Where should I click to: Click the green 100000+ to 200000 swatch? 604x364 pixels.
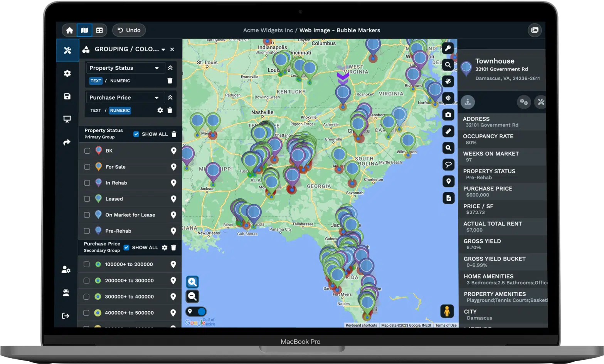(98, 265)
